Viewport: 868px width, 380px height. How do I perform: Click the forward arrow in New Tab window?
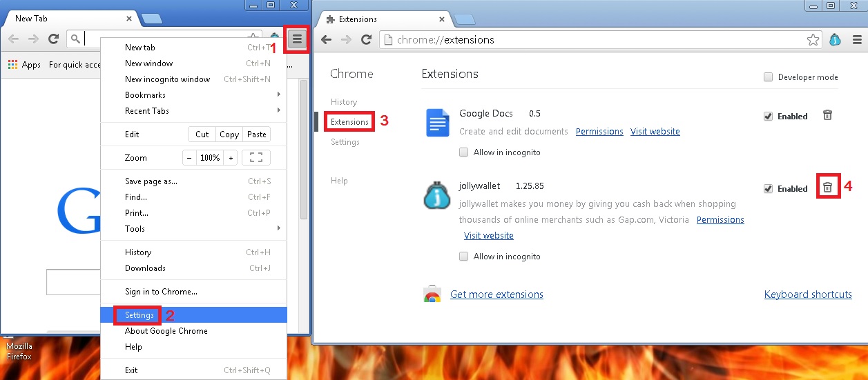tap(33, 39)
